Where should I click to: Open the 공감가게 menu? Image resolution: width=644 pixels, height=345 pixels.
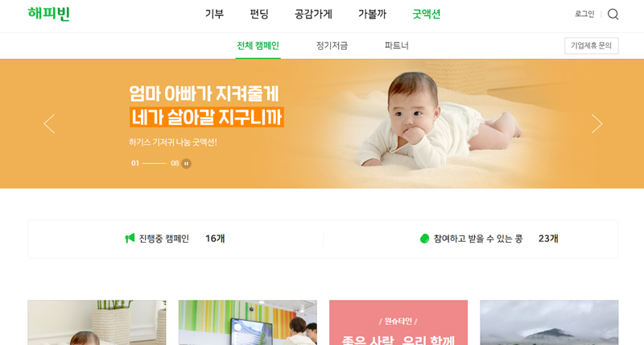[313, 15]
